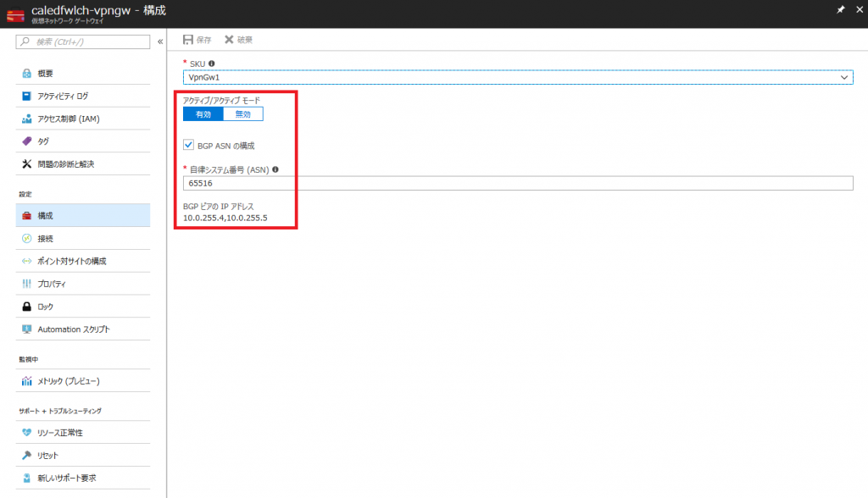Click the virtual network gateway header icon
Image resolution: width=868 pixels, height=498 pixels.
[15, 14]
